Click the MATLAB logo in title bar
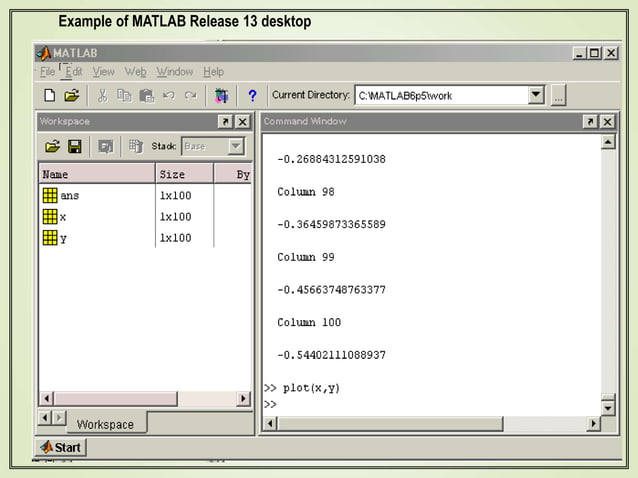The image size is (638, 478). click(43, 53)
